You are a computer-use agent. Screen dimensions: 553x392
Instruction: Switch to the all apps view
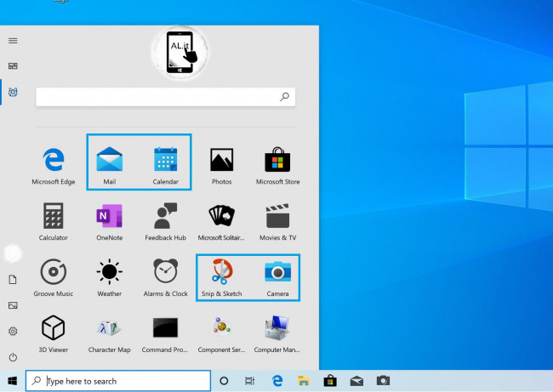[13, 92]
